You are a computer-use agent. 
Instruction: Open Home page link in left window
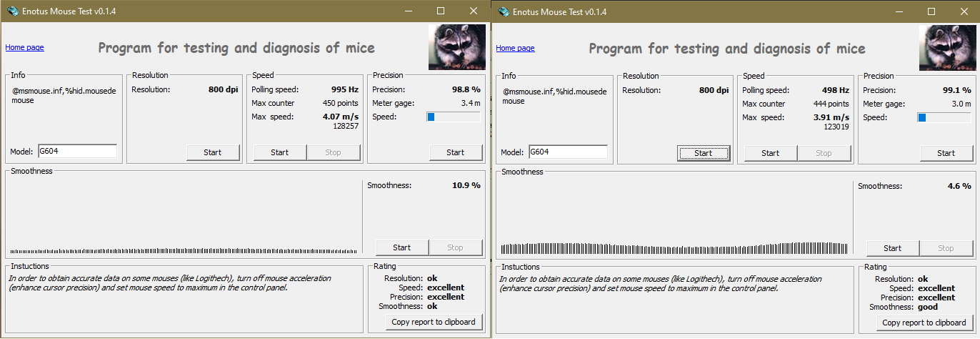[x=24, y=47]
